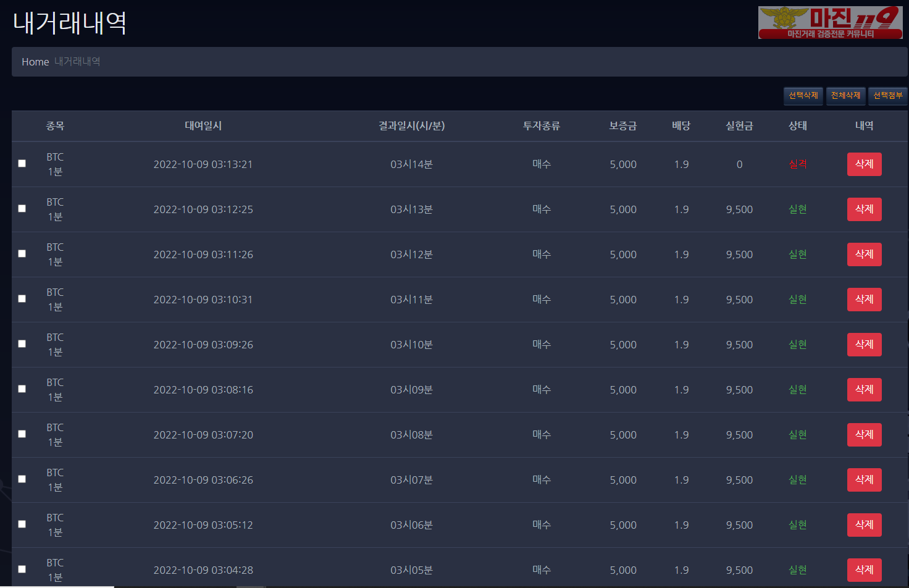Click the 보증금 column header
The width and height of the screenshot is (909, 588).
623,126
